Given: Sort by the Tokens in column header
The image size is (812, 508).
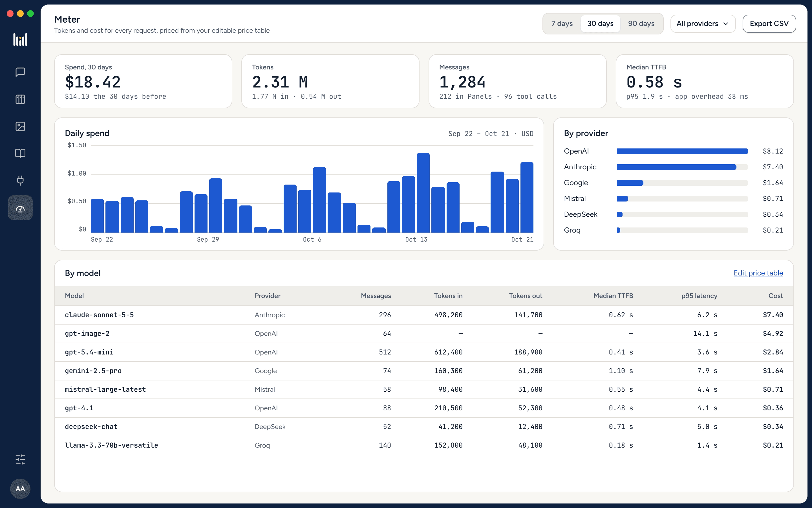Looking at the screenshot, I should tap(448, 296).
